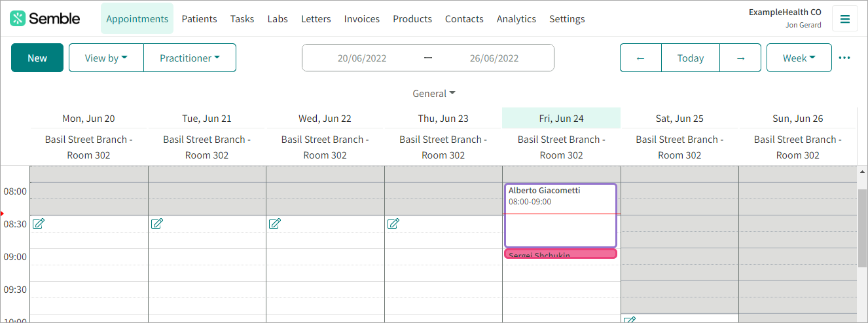Go to next week arrow
The height and width of the screenshot is (323, 868).
tap(740, 58)
